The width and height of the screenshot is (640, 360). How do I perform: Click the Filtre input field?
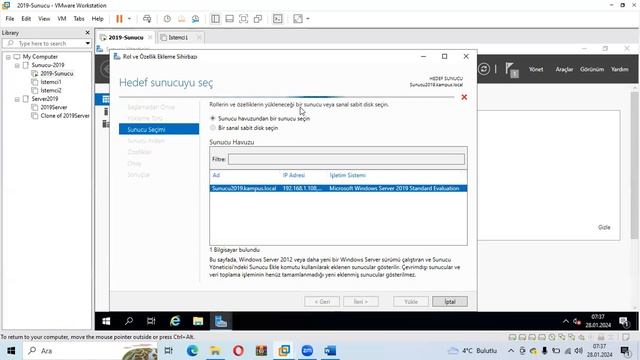(346, 159)
